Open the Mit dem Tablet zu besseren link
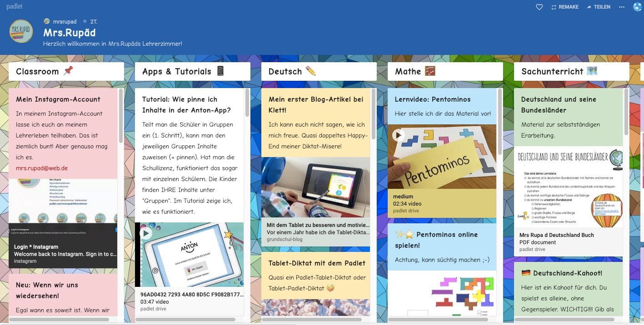This screenshot has width=644, height=325. point(315,231)
